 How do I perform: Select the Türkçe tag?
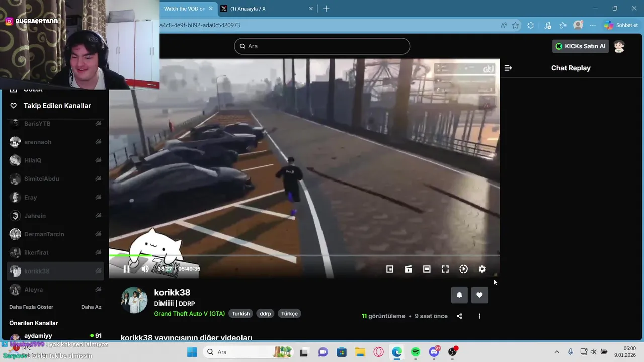click(x=289, y=313)
